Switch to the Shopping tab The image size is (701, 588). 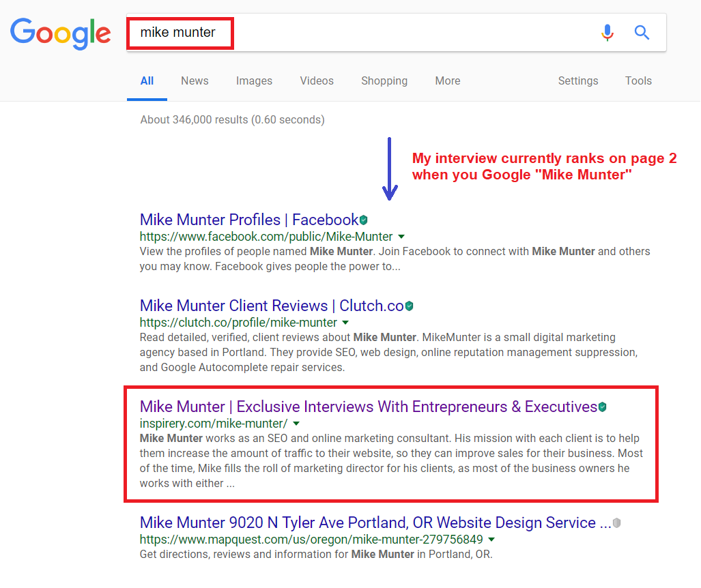tap(384, 81)
